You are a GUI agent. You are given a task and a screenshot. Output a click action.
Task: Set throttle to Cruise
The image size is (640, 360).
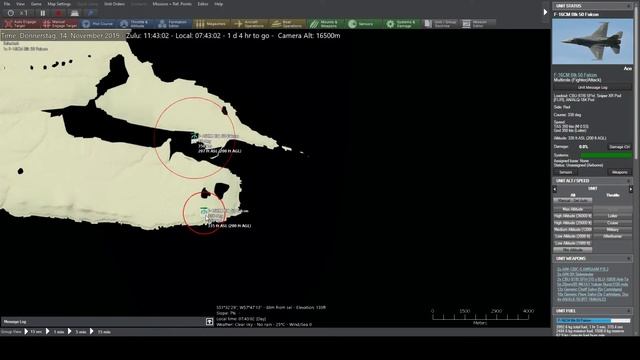pos(613,223)
